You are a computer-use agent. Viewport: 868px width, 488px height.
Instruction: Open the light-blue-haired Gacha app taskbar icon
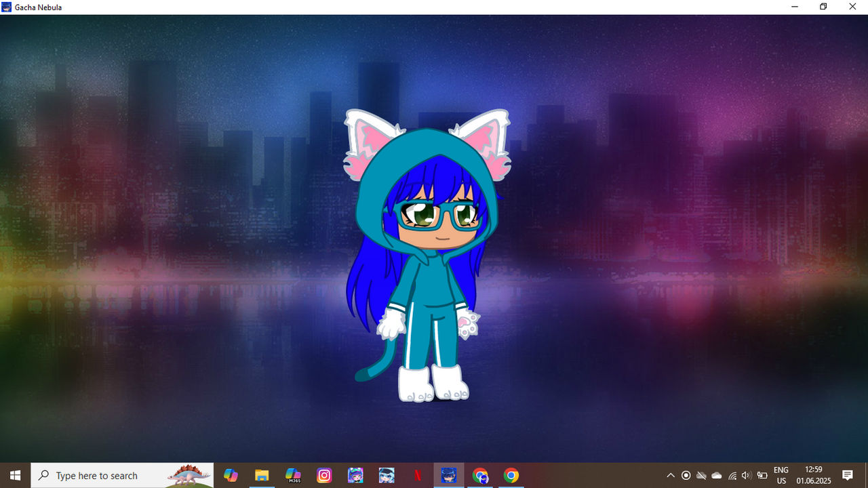pyautogui.click(x=387, y=475)
